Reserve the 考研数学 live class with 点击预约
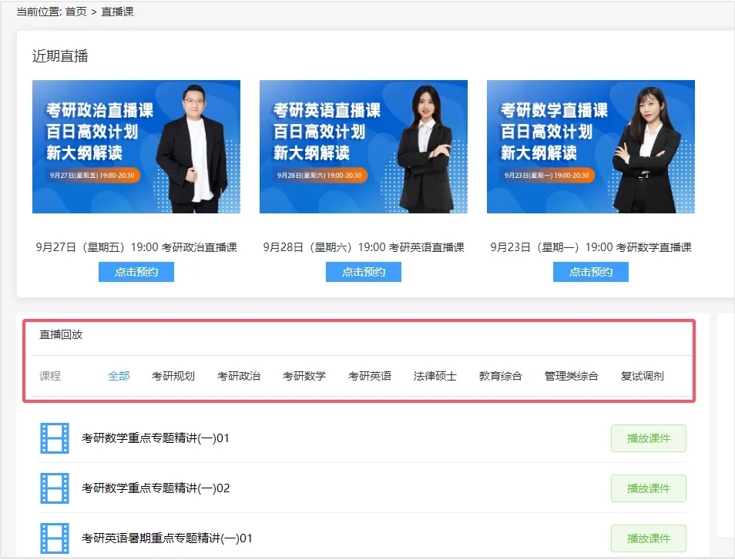The image size is (735, 560). point(590,272)
